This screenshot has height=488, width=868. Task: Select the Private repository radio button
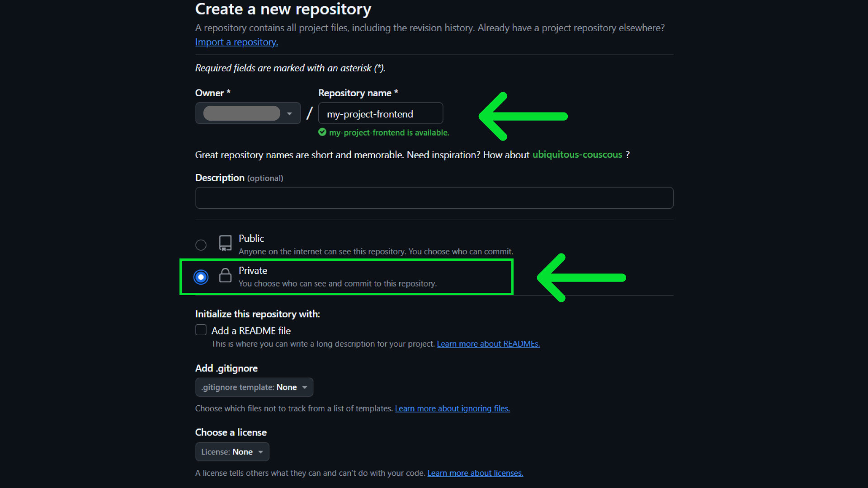pyautogui.click(x=201, y=277)
